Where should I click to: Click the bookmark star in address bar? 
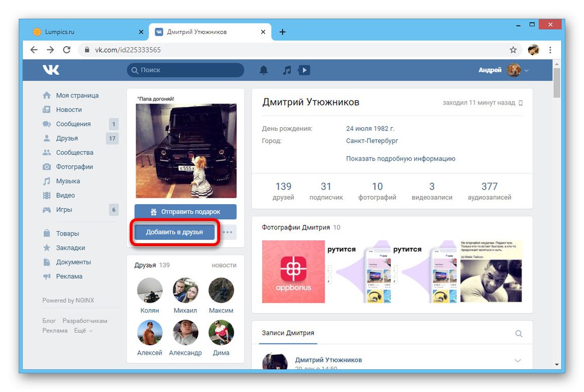coord(513,50)
